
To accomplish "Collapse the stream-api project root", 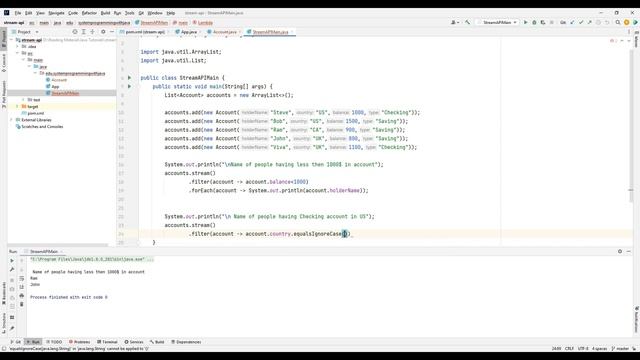I will point(11,40).
